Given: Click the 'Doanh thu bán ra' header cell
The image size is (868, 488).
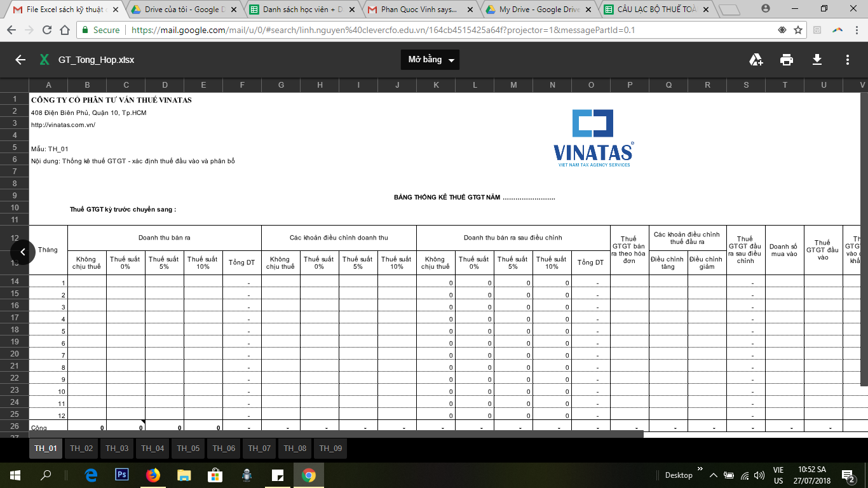Looking at the screenshot, I should coord(165,238).
